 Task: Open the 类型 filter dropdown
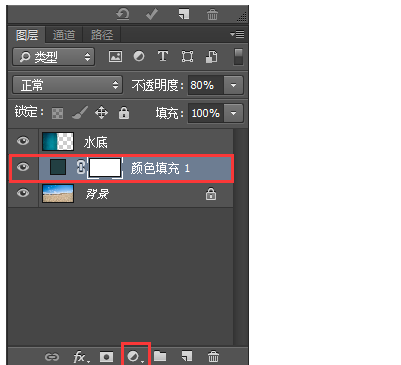point(54,57)
